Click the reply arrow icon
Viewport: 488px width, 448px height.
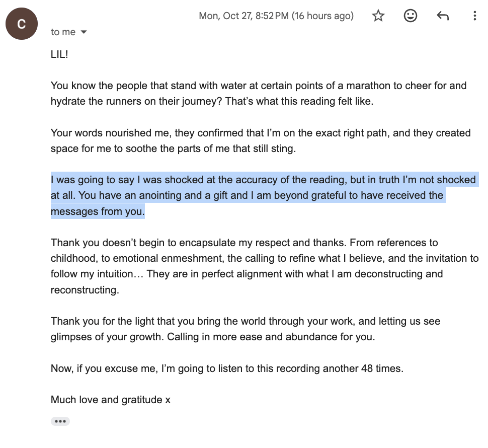pos(443,16)
